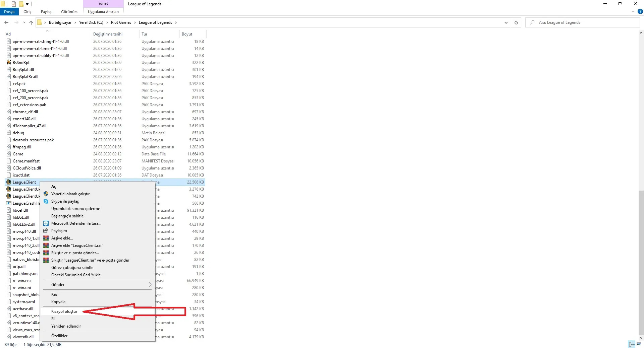Choose Başlangıç'a sabitle
The width and height of the screenshot is (644, 348).
[67, 216]
